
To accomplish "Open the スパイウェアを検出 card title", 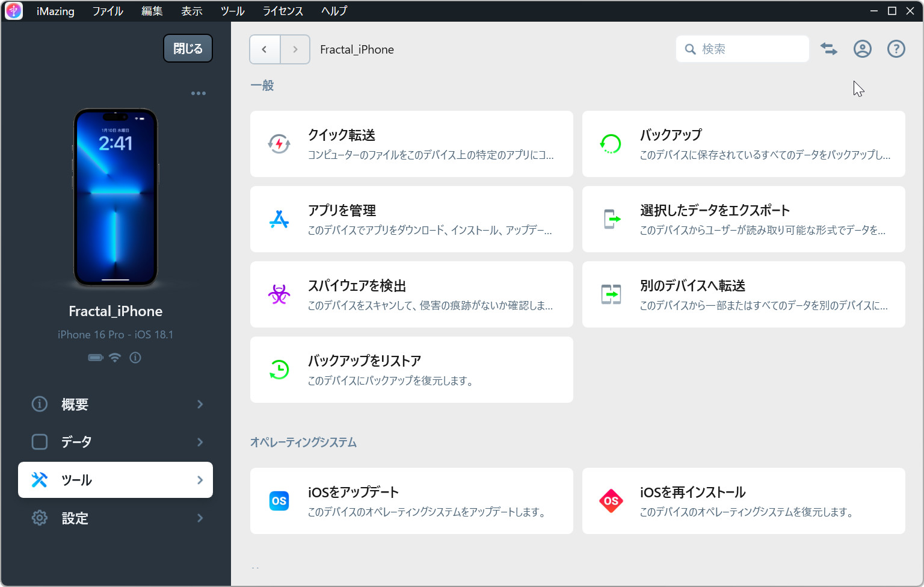I will coord(357,285).
